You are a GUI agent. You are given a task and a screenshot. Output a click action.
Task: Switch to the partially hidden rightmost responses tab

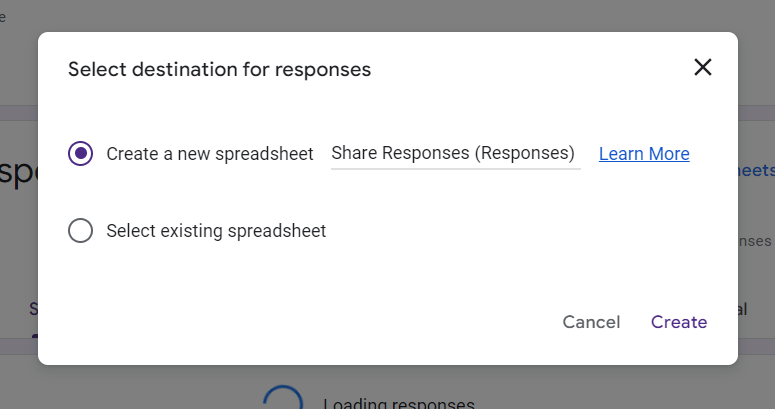pyautogui.click(x=743, y=309)
